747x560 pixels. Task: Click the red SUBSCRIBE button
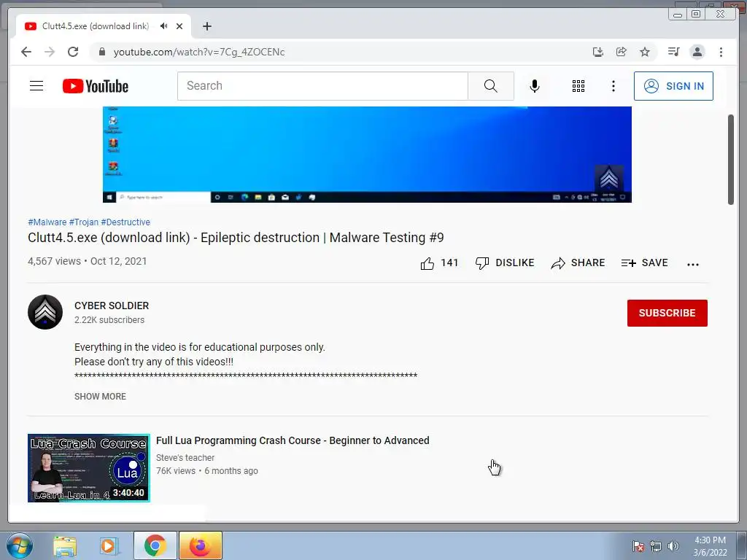[x=667, y=313]
